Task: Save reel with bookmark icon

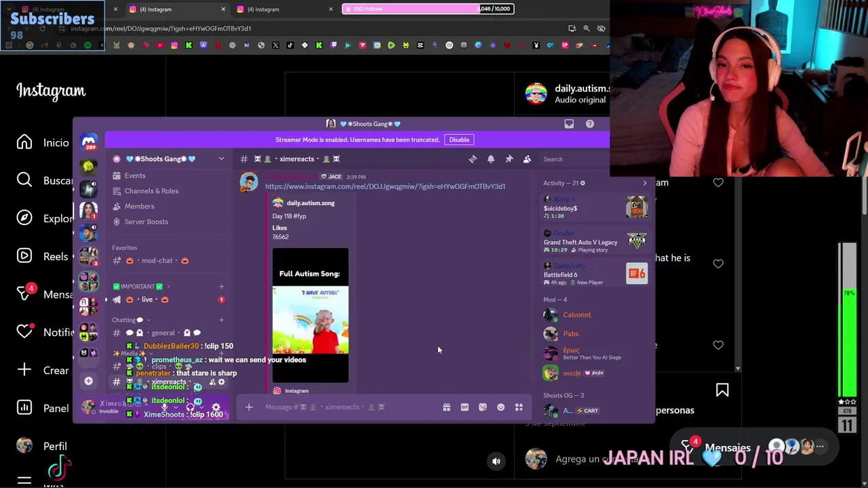Action: [722, 390]
